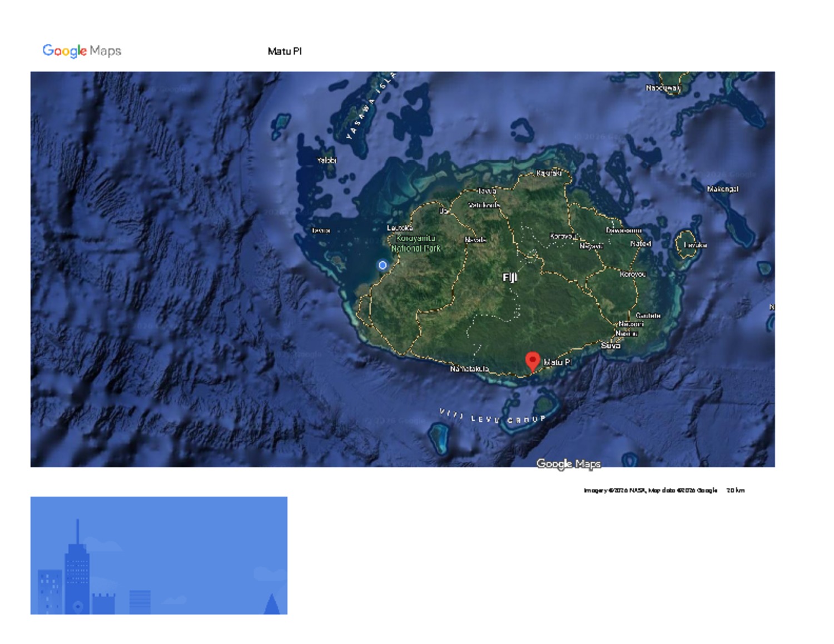Click the Levuka island label
The height and width of the screenshot is (644, 834).
[x=695, y=245]
